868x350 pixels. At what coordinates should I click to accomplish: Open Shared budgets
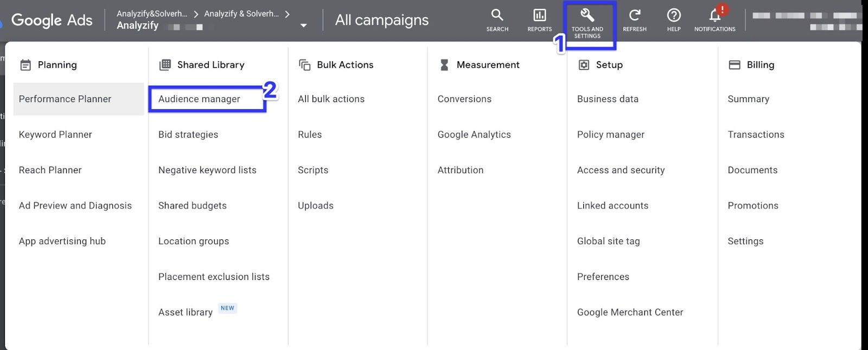[x=193, y=206]
